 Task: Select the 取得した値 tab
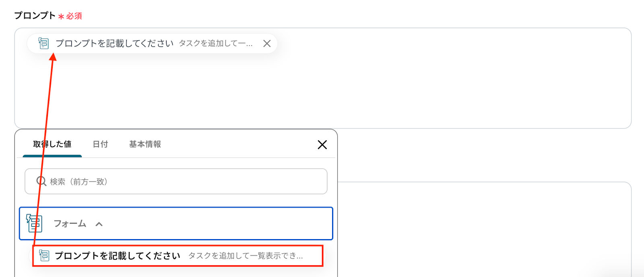point(52,144)
